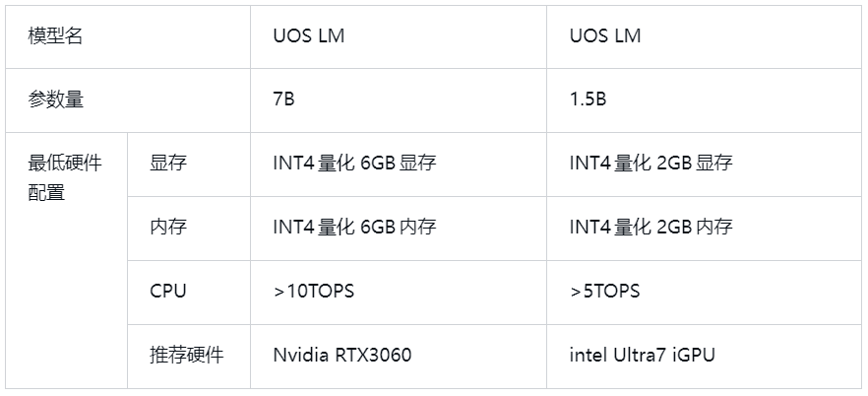Select the >5TOPS cell
The image size is (868, 396).
tap(605, 291)
